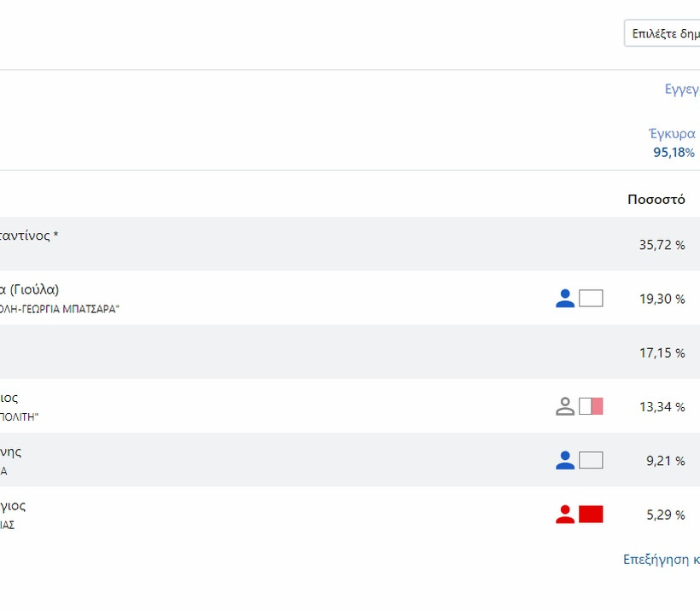Screen dimensions: 700x611
Task: Click the 'Έγκυρα' statistic label
Action: click(x=672, y=134)
